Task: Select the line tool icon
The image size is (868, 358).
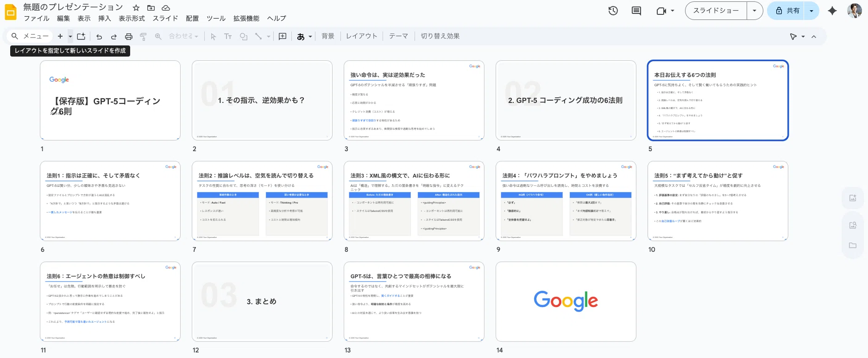Action: click(258, 36)
